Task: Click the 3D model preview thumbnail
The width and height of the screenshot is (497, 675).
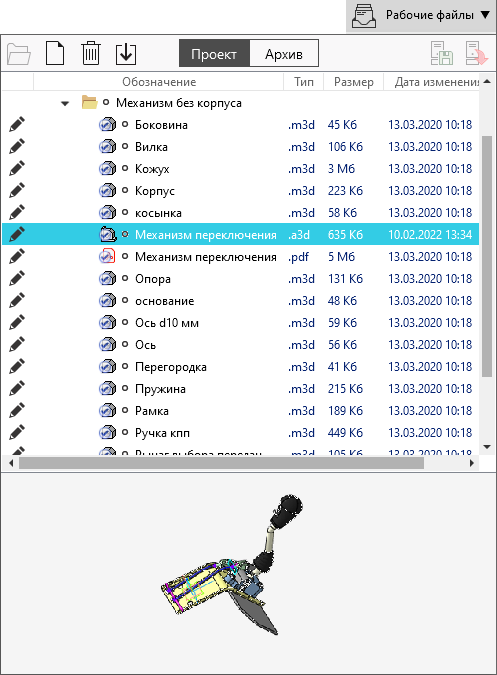Action: 232,565
